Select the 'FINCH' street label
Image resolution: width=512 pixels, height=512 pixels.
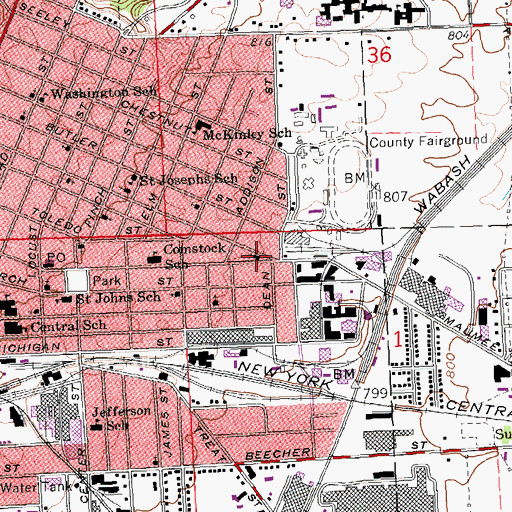click(x=96, y=207)
